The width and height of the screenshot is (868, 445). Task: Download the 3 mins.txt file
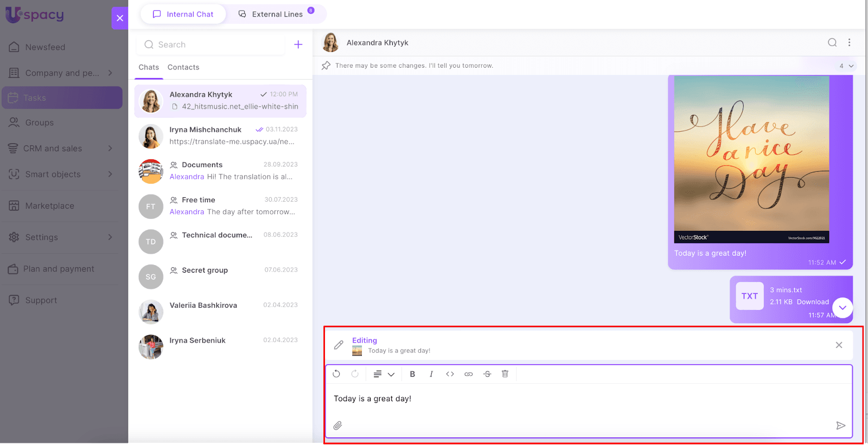click(813, 302)
